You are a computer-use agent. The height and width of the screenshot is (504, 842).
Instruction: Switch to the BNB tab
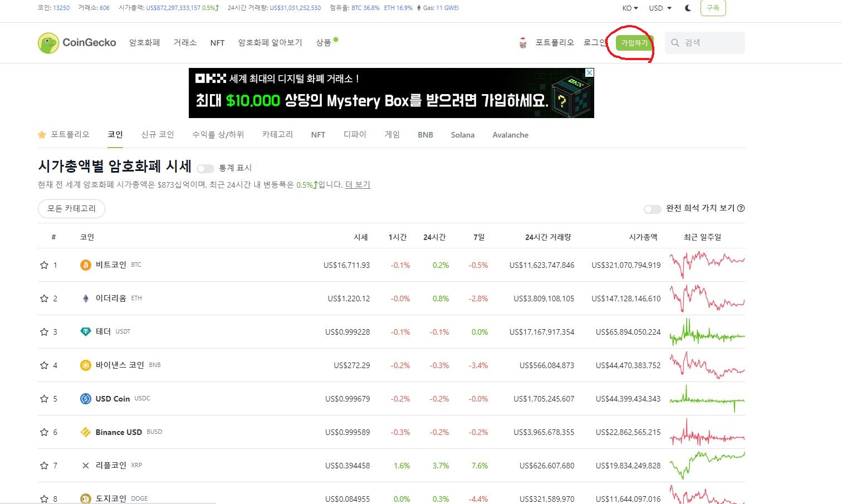pyautogui.click(x=425, y=135)
